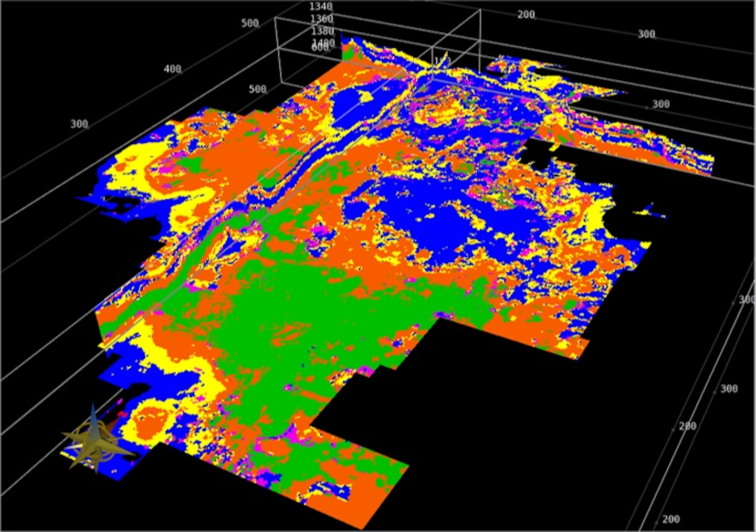The image size is (756, 532).
Task: Click the 300 label on the left axis
Action: 79,124
